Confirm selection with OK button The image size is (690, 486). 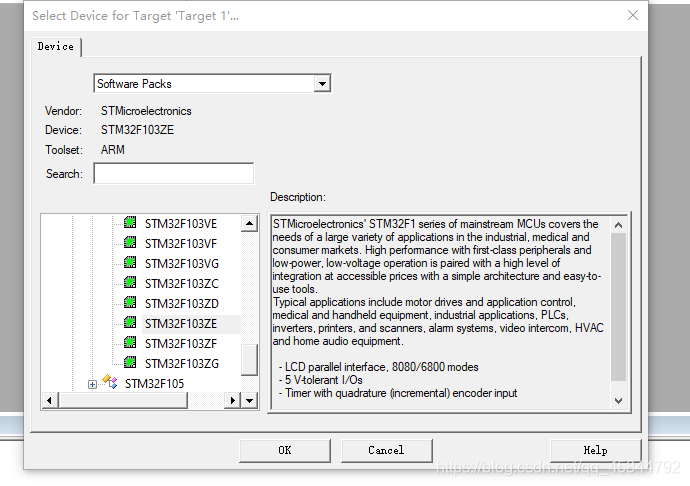click(x=285, y=450)
